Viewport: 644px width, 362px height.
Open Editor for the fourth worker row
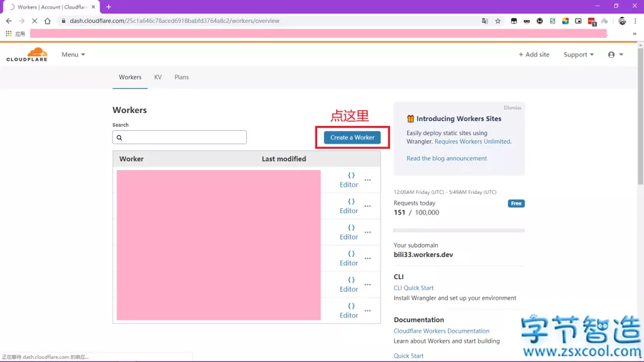tap(348, 258)
